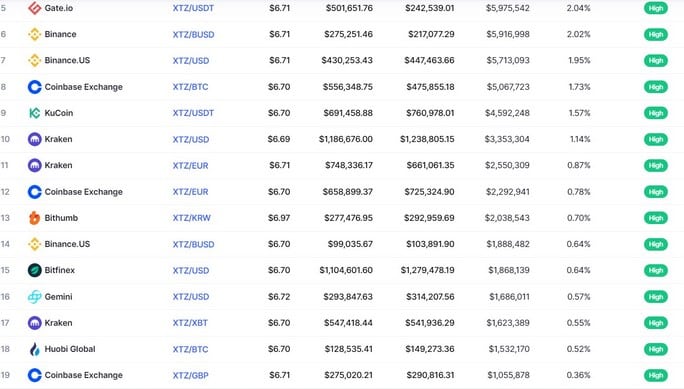Click the Binance.US exchange name in row 7
This screenshot has height=389, width=684.
(x=67, y=60)
